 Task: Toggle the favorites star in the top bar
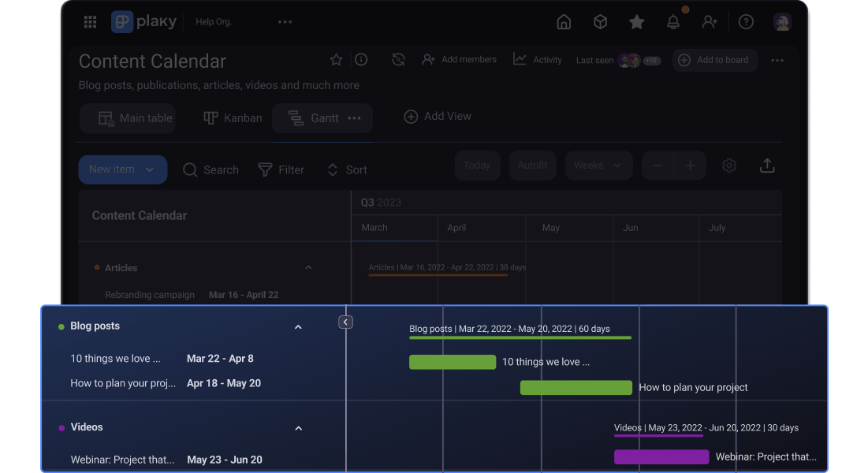pyautogui.click(x=637, y=22)
